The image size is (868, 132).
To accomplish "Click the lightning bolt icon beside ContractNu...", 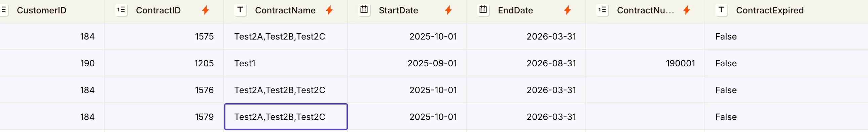I will click(686, 10).
